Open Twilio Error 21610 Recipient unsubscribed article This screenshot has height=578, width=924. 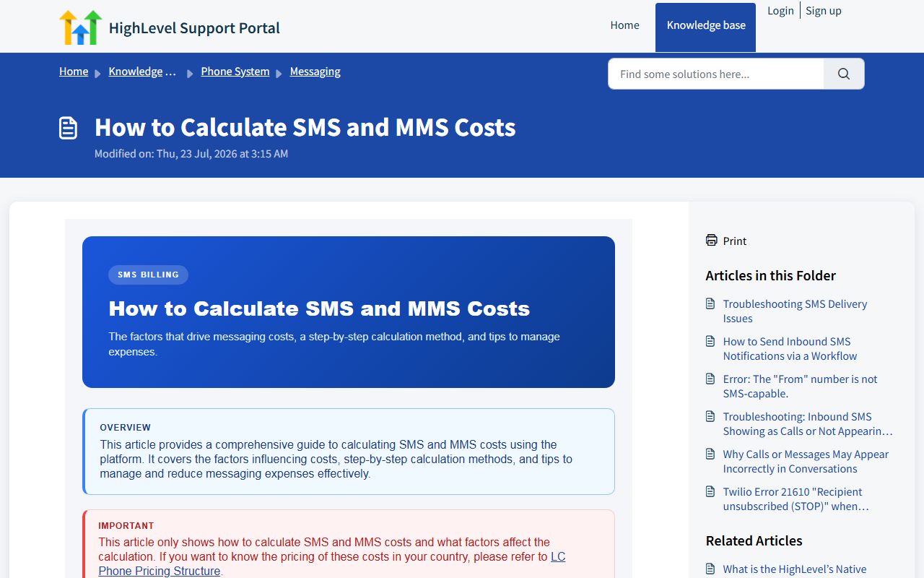click(x=796, y=499)
